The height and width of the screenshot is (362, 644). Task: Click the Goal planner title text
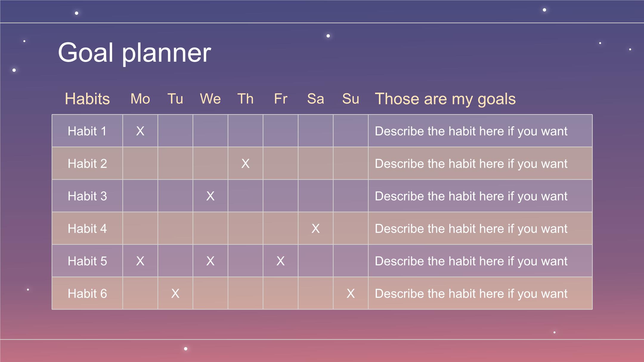tap(134, 53)
